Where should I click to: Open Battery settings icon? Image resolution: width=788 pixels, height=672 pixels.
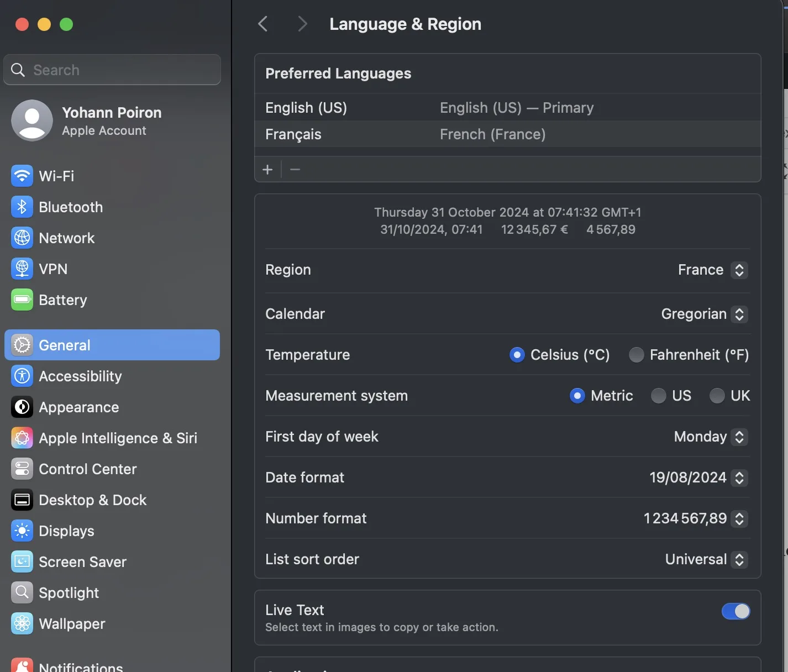click(x=22, y=300)
